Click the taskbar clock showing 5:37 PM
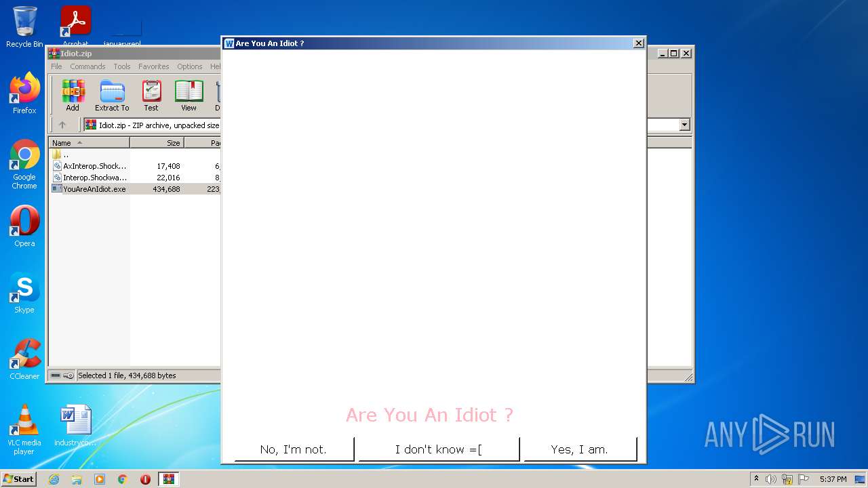This screenshot has height=488, width=868. click(833, 479)
